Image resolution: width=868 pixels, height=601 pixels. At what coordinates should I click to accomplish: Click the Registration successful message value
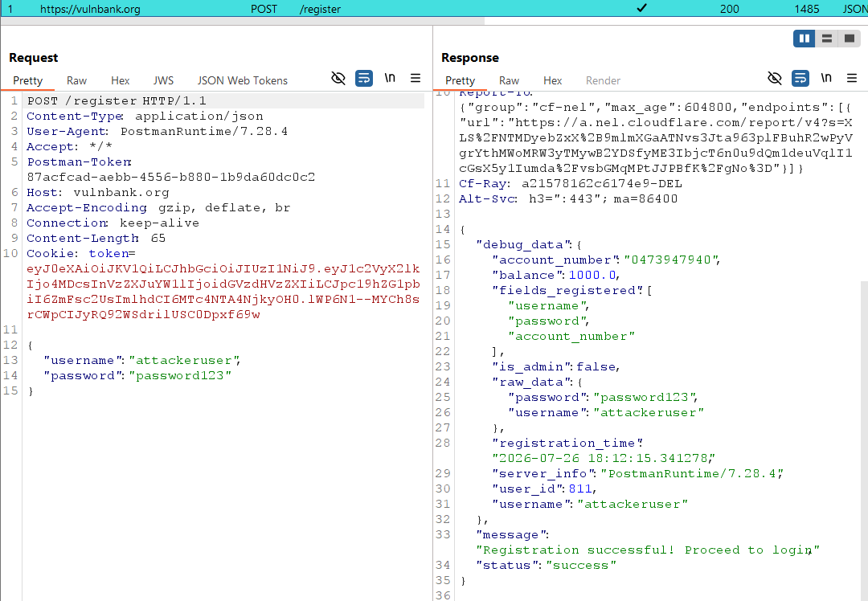click(x=648, y=550)
